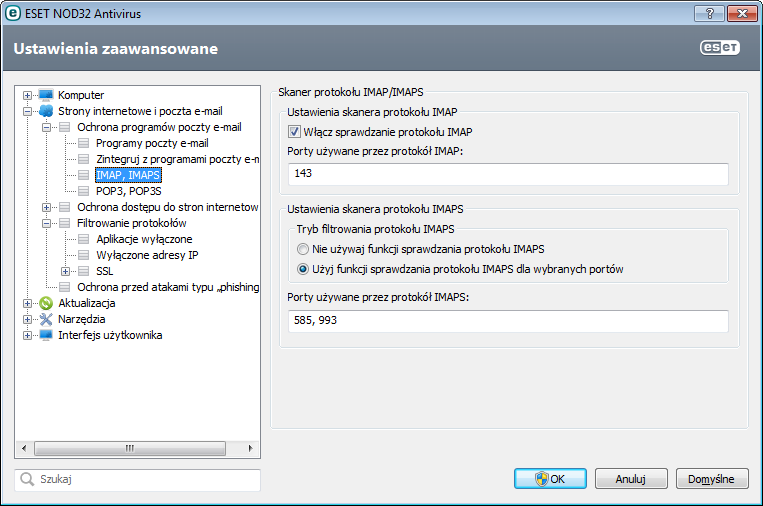Select the IMAP, IMAPS tree item

pos(128,175)
